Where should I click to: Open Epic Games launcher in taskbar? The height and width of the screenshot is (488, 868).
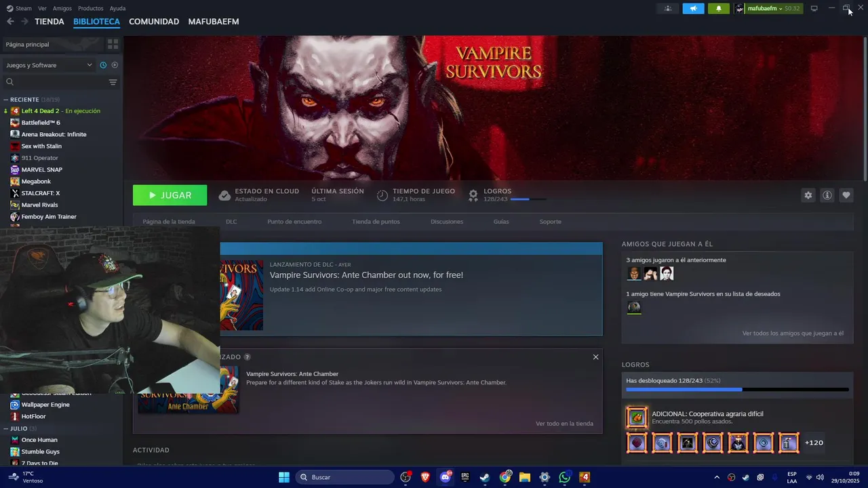(465, 477)
